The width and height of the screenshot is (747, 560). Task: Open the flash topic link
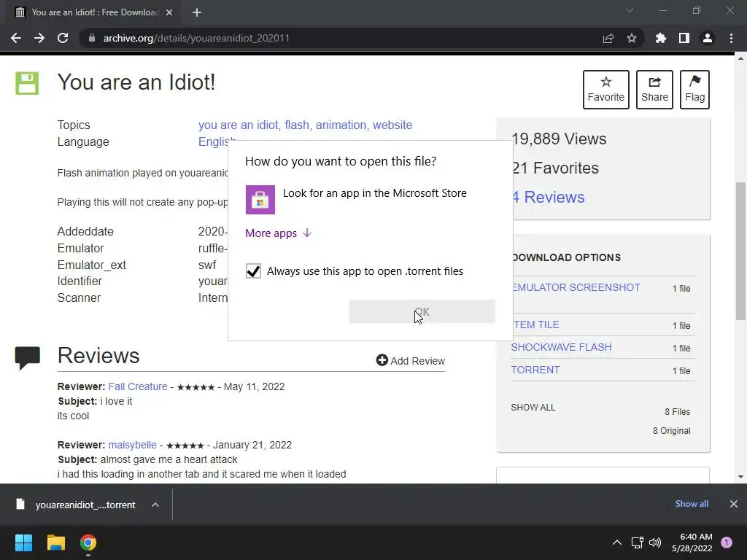[x=297, y=125]
